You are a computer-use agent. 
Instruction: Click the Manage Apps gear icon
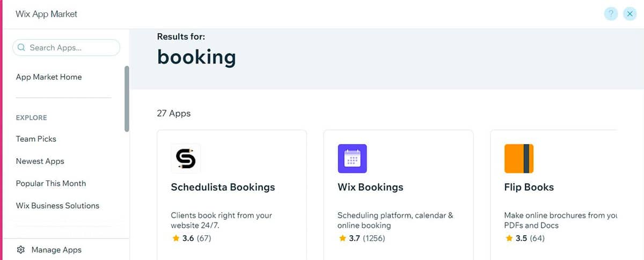21,250
